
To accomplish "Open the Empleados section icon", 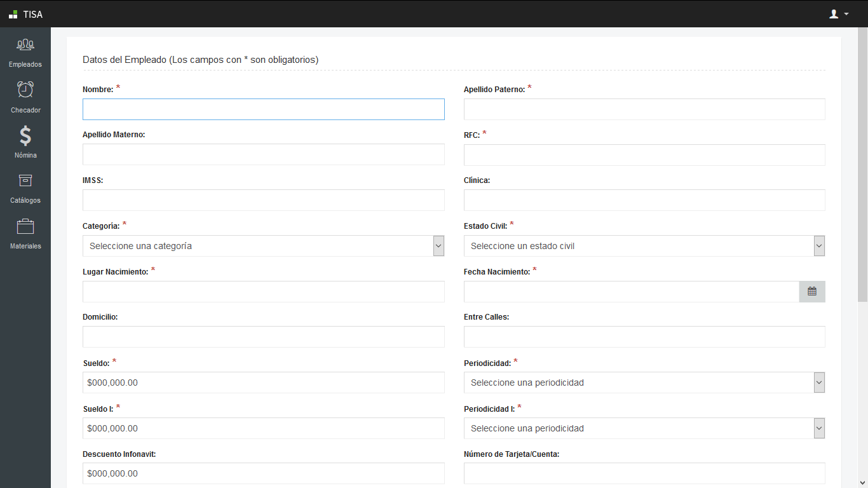I will pyautogui.click(x=25, y=45).
